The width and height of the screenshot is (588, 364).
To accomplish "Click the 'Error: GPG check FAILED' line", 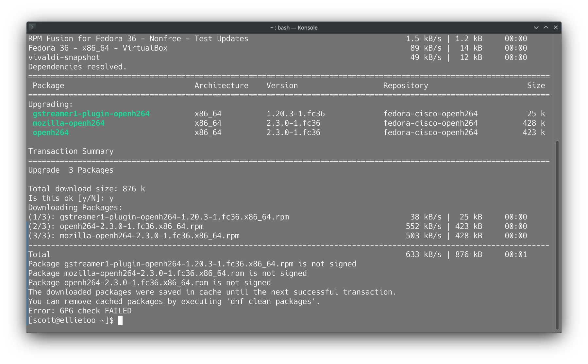I will click(x=80, y=311).
